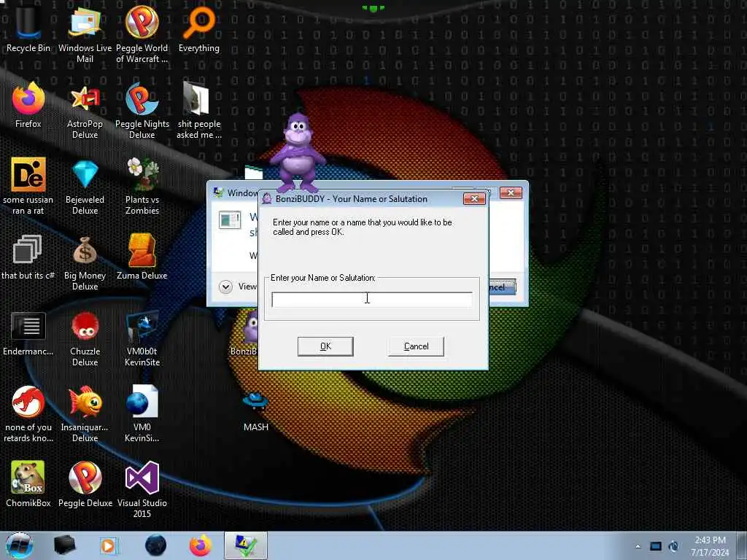This screenshot has height=560, width=747.
Task: Click Cancel in the BonziBUDDY name dialog
Action: coord(416,346)
